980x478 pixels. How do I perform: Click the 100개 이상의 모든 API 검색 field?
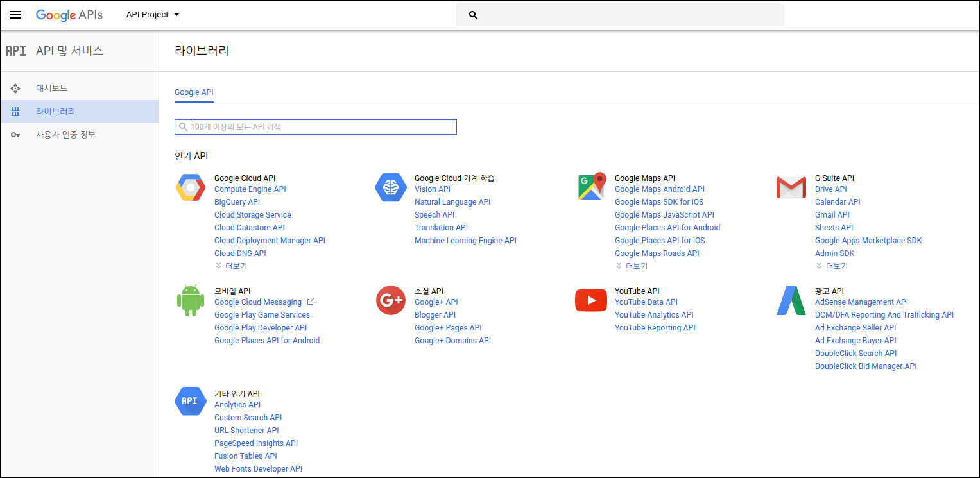tap(316, 127)
